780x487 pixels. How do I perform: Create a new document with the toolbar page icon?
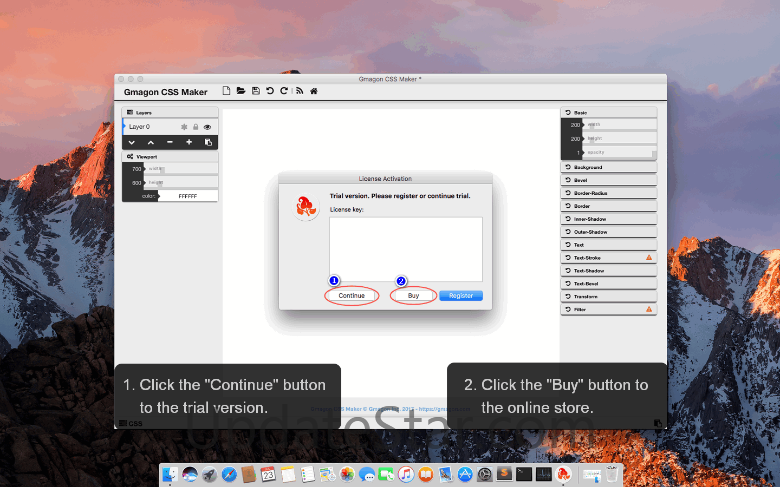point(226,91)
